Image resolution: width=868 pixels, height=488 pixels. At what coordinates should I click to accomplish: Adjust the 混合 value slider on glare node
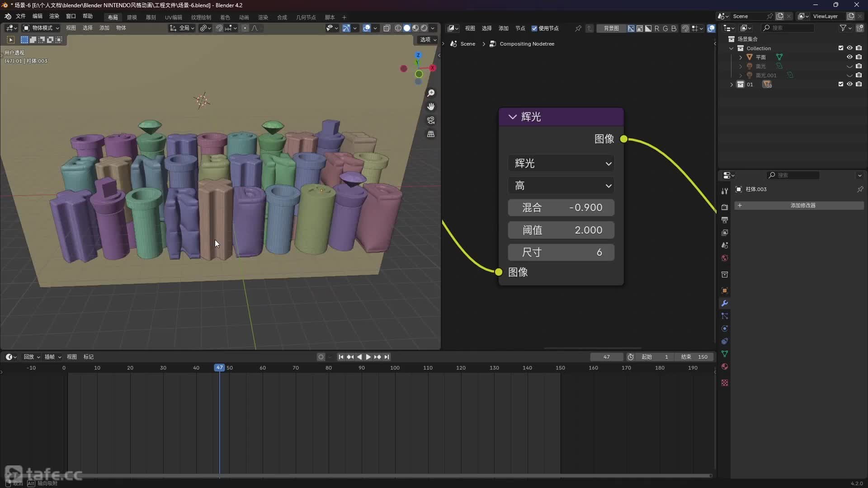pyautogui.click(x=561, y=207)
